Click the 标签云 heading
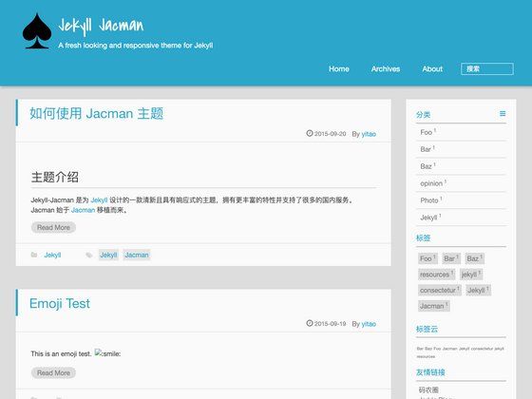532x399 pixels. (427, 329)
